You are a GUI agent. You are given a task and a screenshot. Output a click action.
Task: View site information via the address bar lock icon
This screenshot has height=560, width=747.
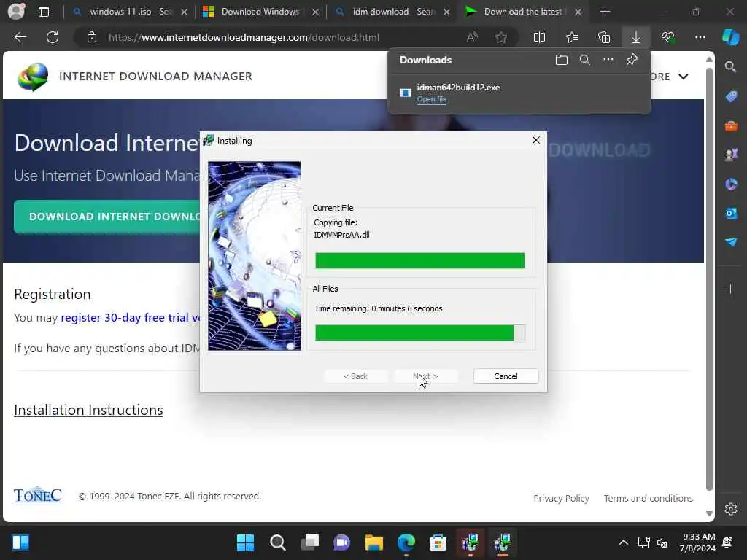coord(92,37)
